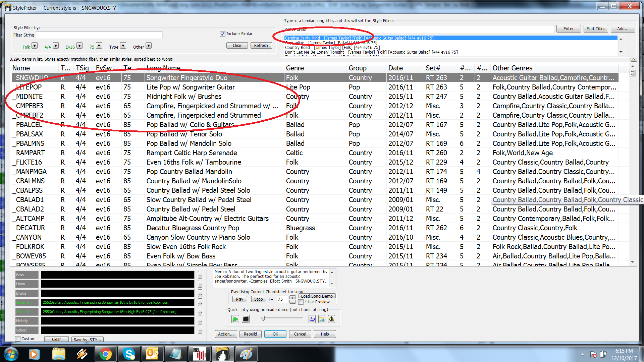644x362 pixels.
Task: Stop the premade demo with black square
Action: point(246,319)
